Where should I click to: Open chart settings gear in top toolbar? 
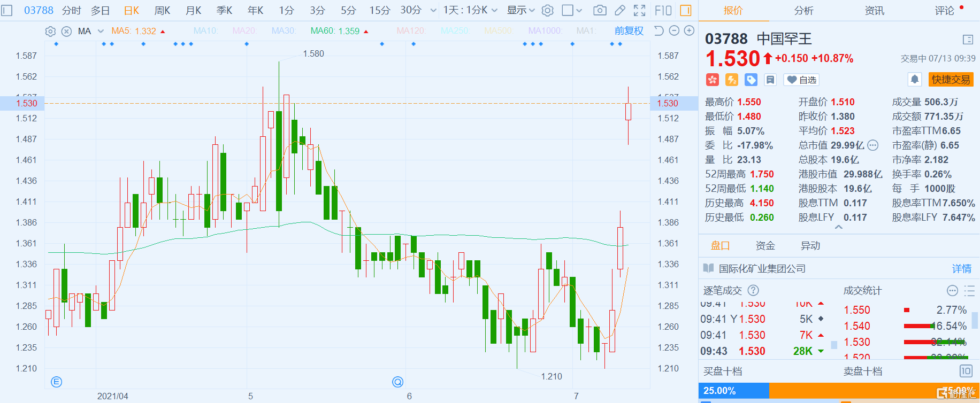tap(547, 10)
